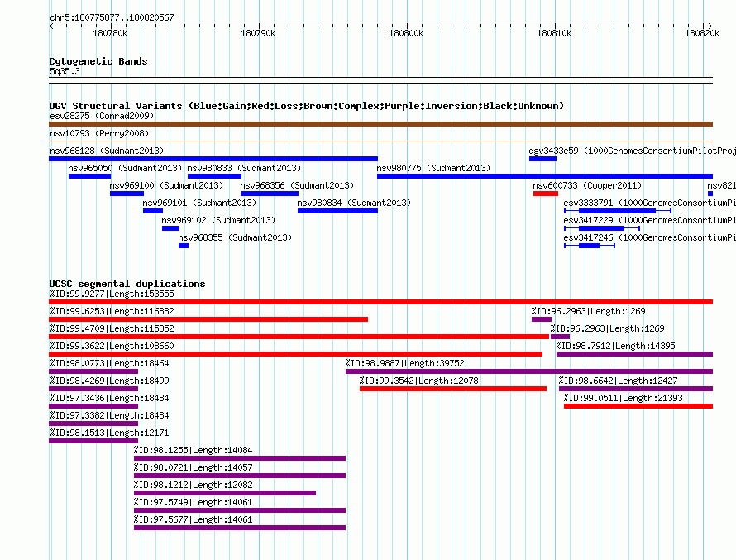Select the %ID:98.6642|Length:12427 label
Screen dimensions: 736x560
tap(619, 381)
